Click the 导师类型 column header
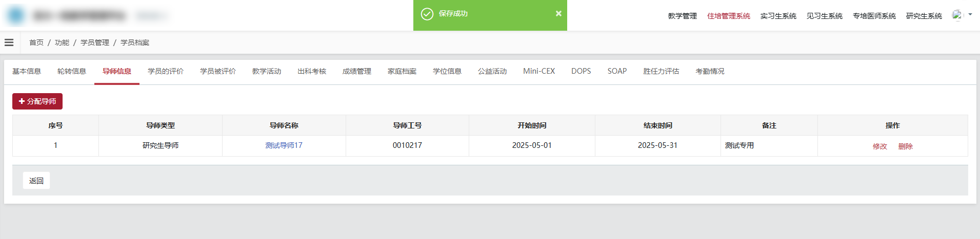Image resolution: width=980 pixels, height=239 pixels. (161, 125)
